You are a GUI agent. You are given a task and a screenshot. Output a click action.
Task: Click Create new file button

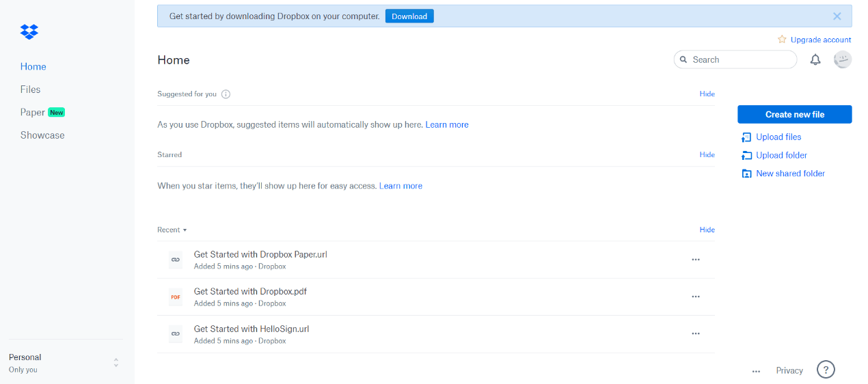pos(795,115)
